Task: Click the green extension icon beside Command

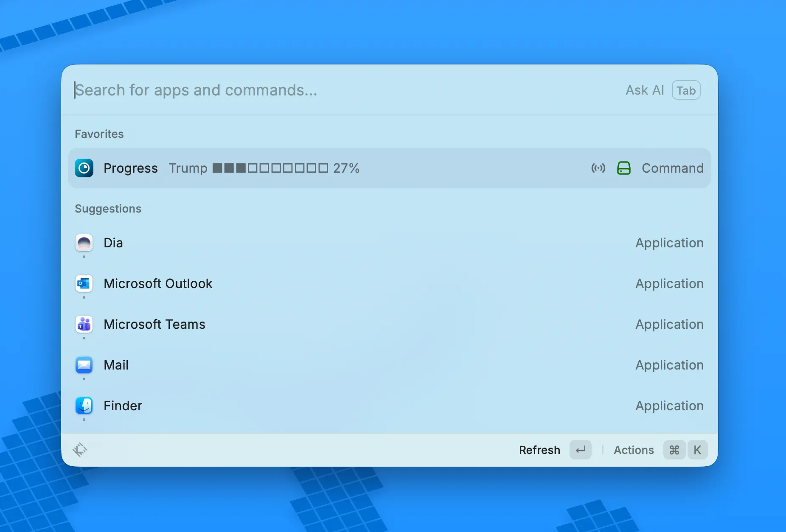Action: [x=623, y=168]
